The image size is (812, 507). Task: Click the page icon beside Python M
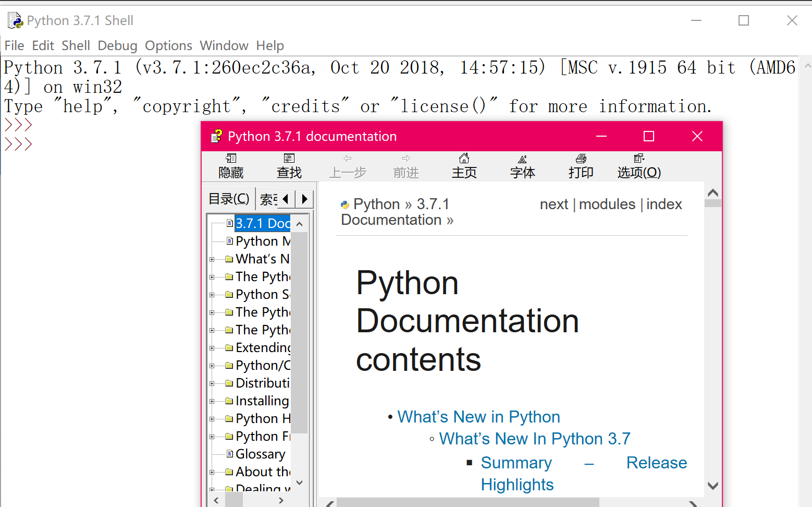tap(229, 240)
